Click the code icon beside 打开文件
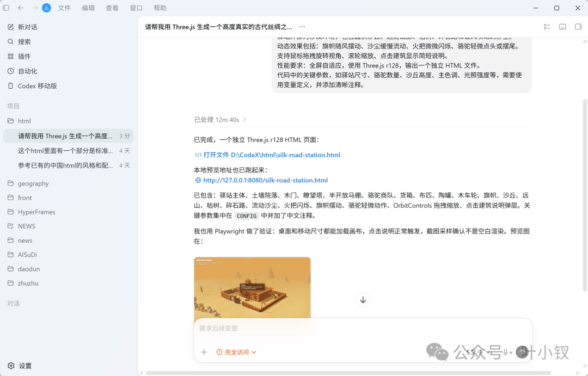Viewport: 588px width, 376px height. click(198, 155)
